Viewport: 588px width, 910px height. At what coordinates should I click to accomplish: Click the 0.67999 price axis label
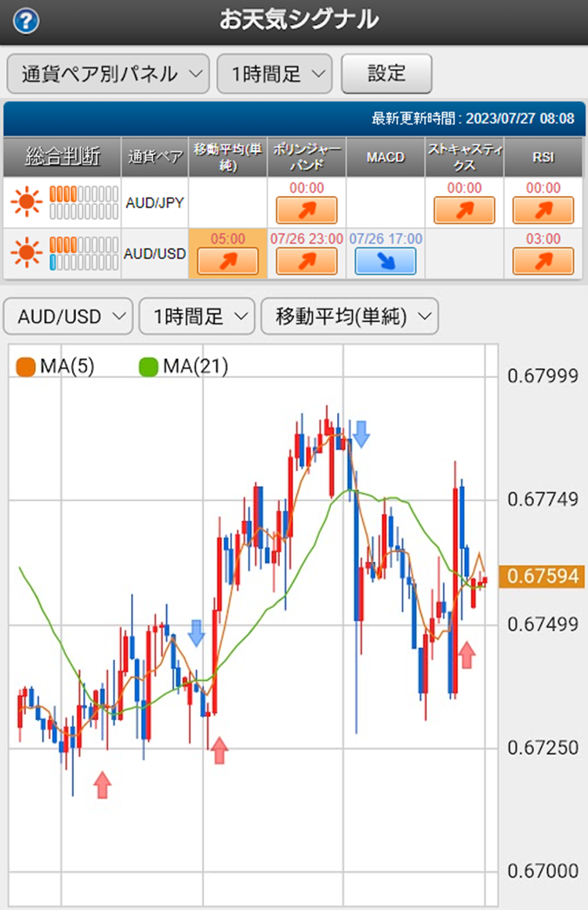(x=543, y=376)
